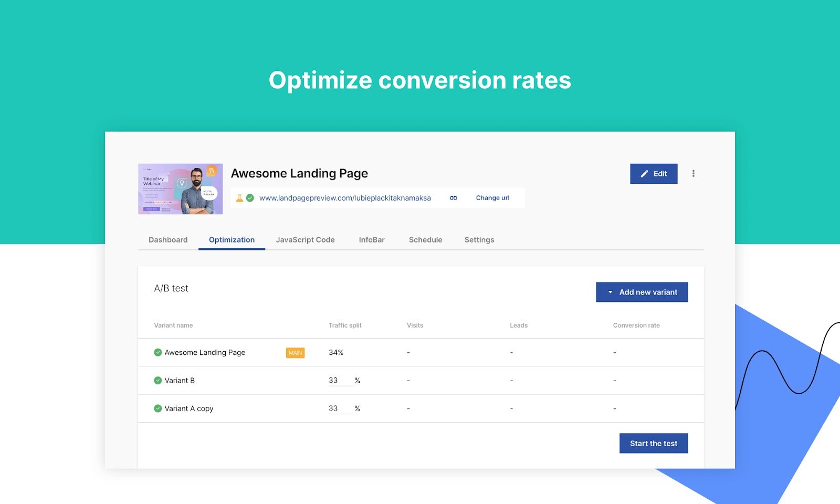Click the green status icon beside Variant B
840x504 pixels.
[157, 380]
